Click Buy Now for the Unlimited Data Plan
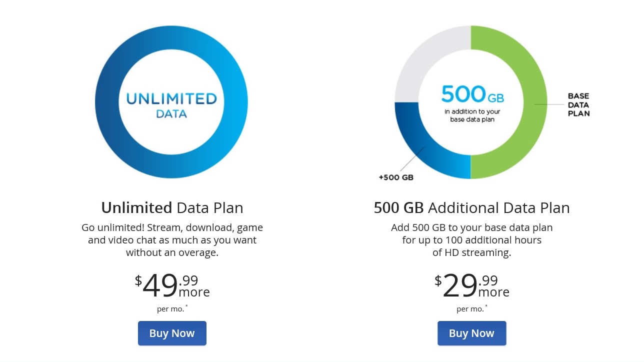This screenshot has width=644, height=362. click(172, 333)
